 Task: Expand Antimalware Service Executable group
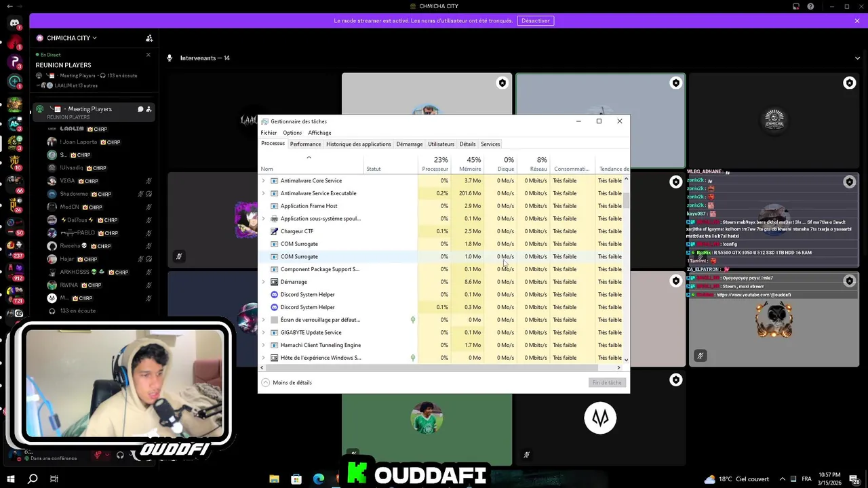pos(264,193)
